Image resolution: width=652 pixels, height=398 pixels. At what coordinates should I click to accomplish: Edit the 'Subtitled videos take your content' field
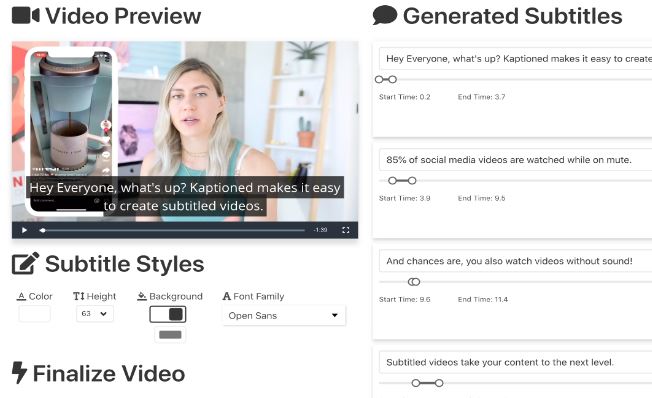click(515, 362)
